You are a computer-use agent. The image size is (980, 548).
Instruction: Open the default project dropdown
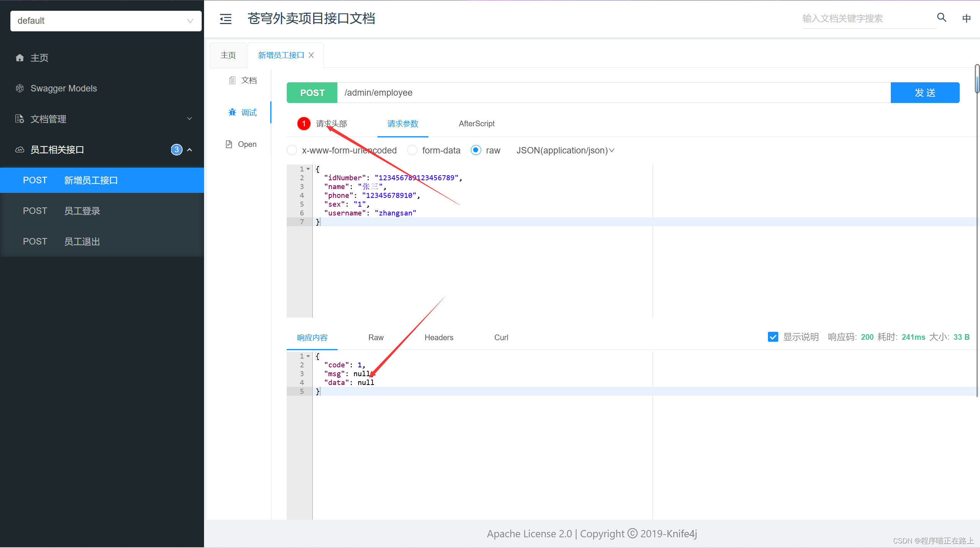(105, 21)
